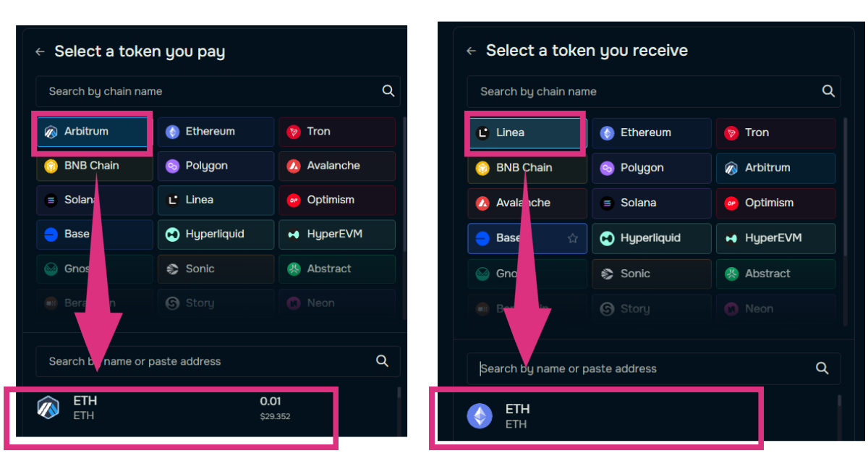868x456 pixels.
Task: Click pay panel chain list scrollbar
Action: point(404,181)
